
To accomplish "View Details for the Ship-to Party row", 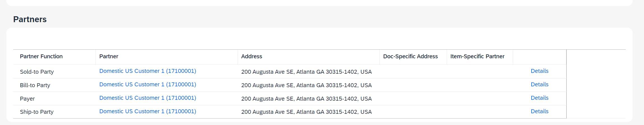I will (539, 112).
